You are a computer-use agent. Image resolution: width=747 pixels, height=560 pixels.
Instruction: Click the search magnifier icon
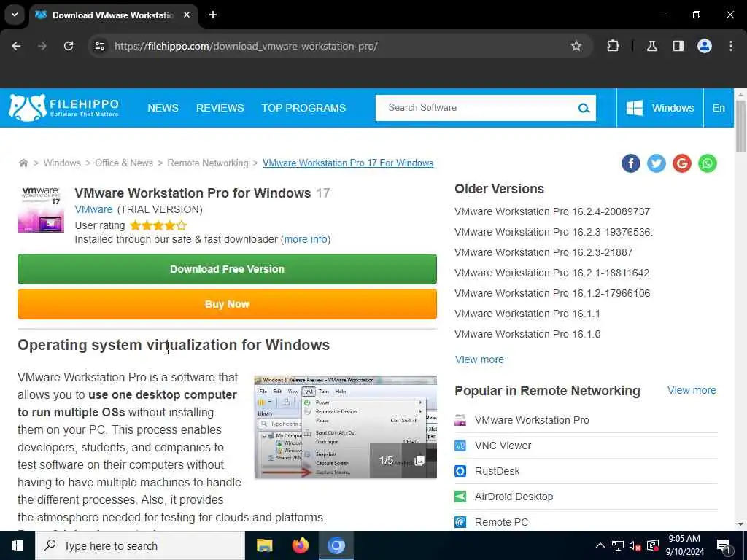point(584,108)
